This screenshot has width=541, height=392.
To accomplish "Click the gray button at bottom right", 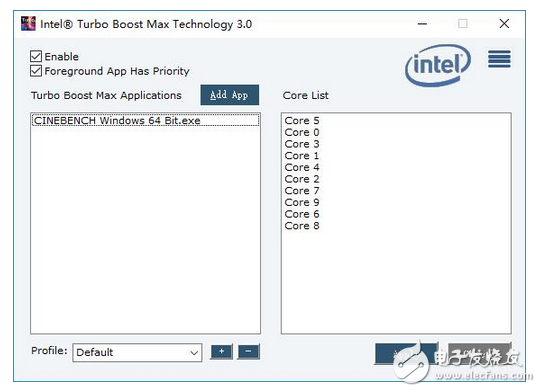I will 480,353.
